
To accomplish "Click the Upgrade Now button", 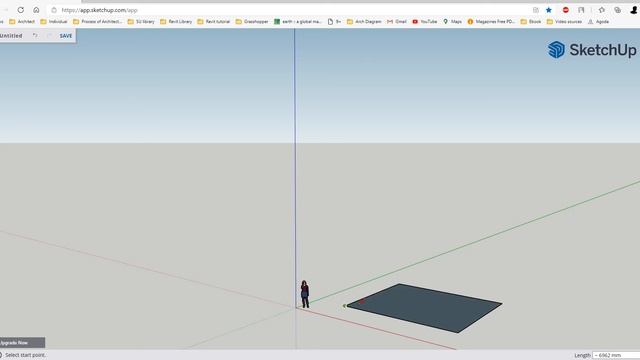I will click(21, 342).
